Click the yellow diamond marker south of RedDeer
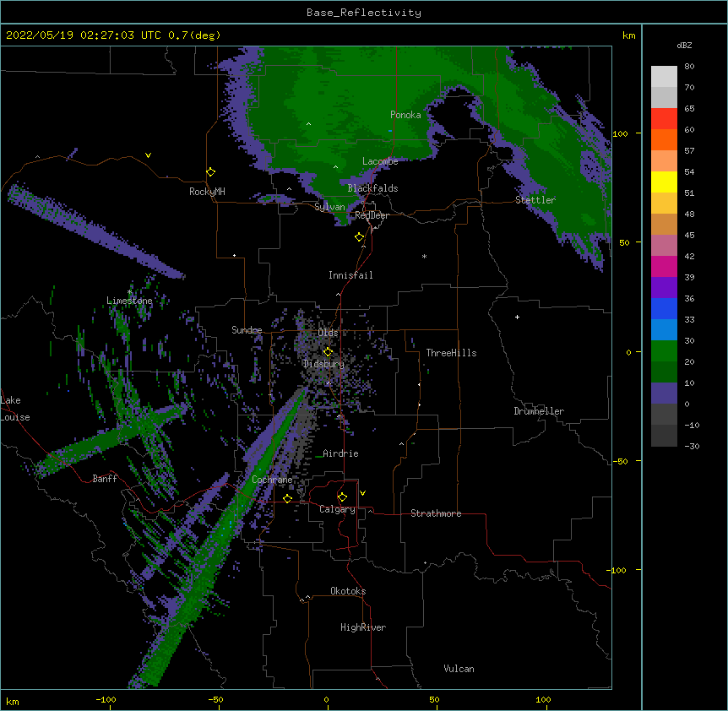Screen dimensions: 728x711 360,236
